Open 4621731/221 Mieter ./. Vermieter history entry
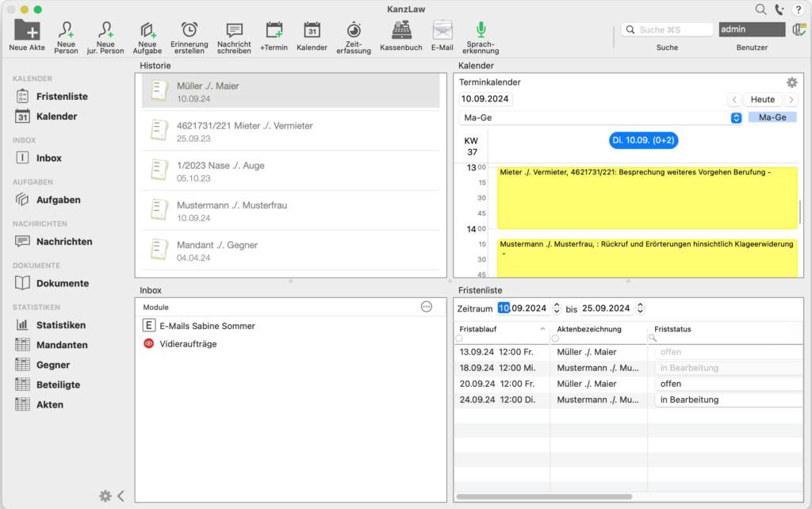812x509 pixels. pos(290,132)
